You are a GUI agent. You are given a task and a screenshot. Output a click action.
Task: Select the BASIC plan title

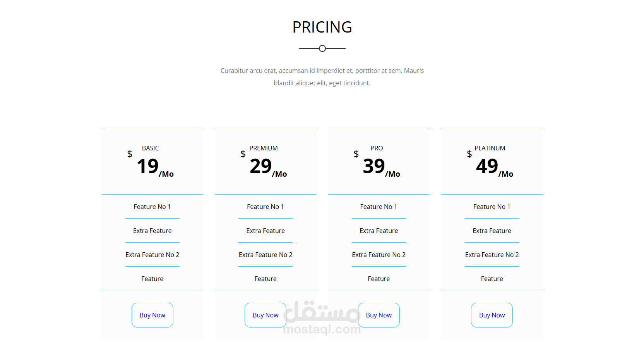tap(150, 148)
